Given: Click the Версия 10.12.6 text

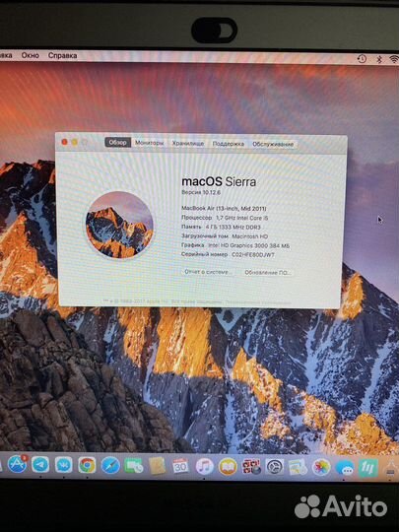Looking at the screenshot, I should 201,192.
